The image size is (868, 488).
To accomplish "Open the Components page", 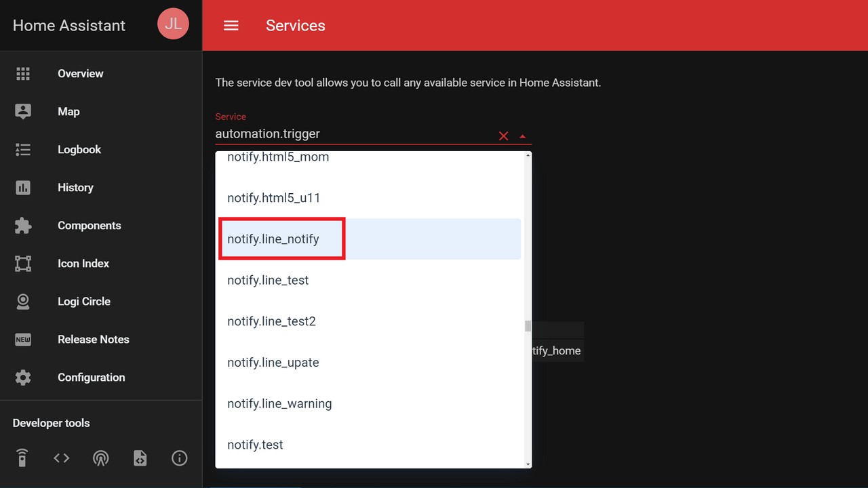I will [x=90, y=226].
